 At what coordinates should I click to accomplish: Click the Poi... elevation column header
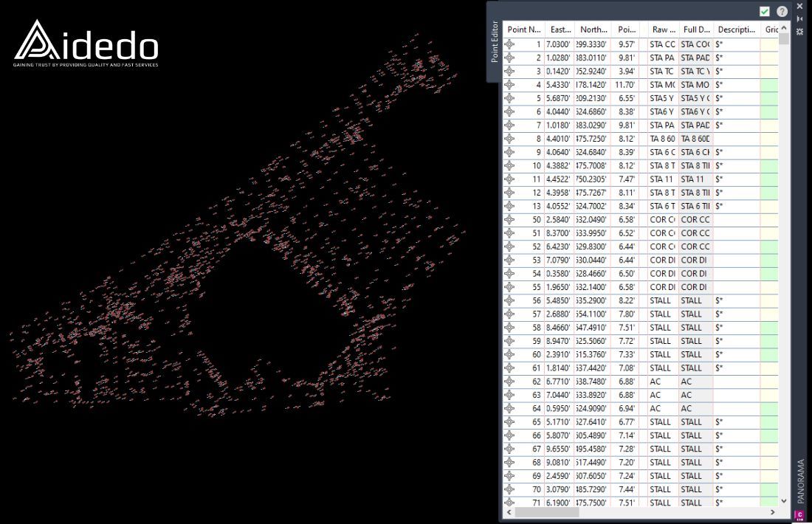tap(627, 30)
